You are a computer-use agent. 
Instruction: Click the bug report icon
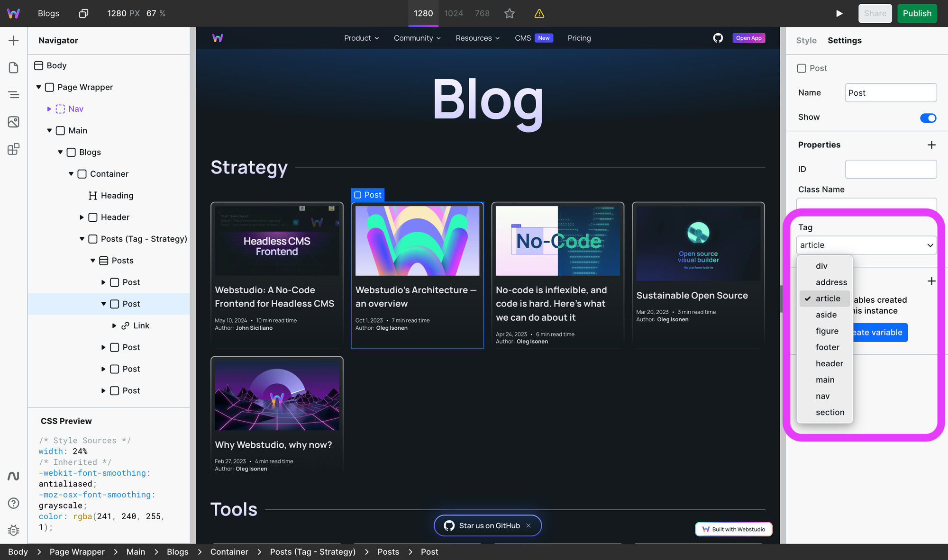pyautogui.click(x=13, y=530)
